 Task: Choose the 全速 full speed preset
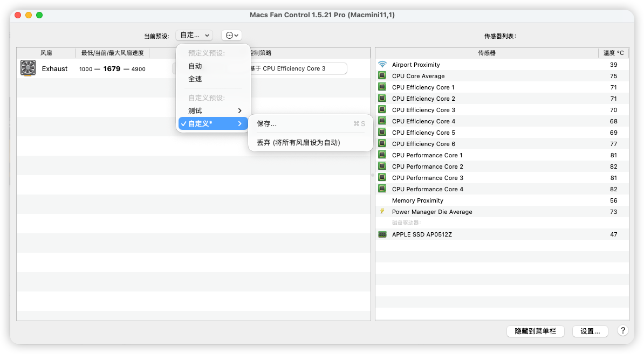click(195, 79)
